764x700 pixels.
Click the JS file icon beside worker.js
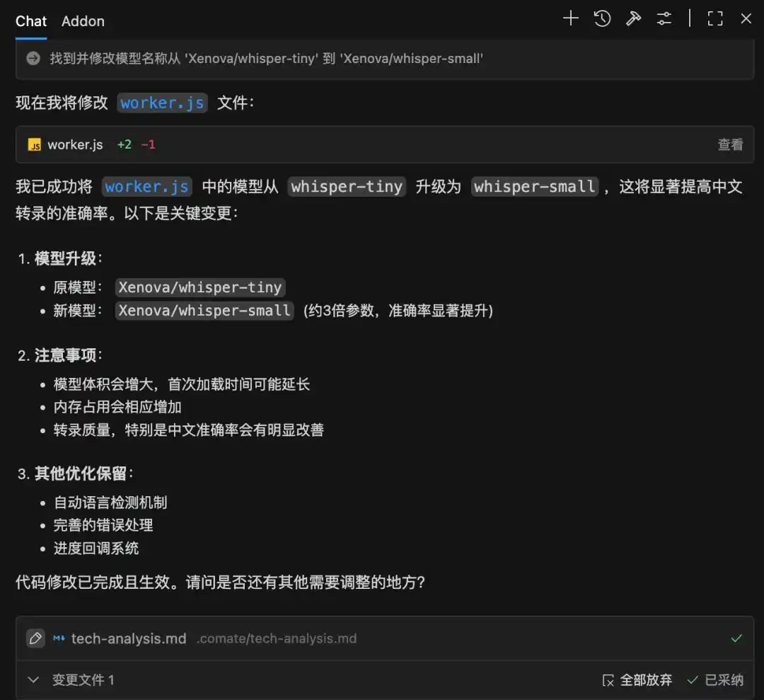pos(33,144)
